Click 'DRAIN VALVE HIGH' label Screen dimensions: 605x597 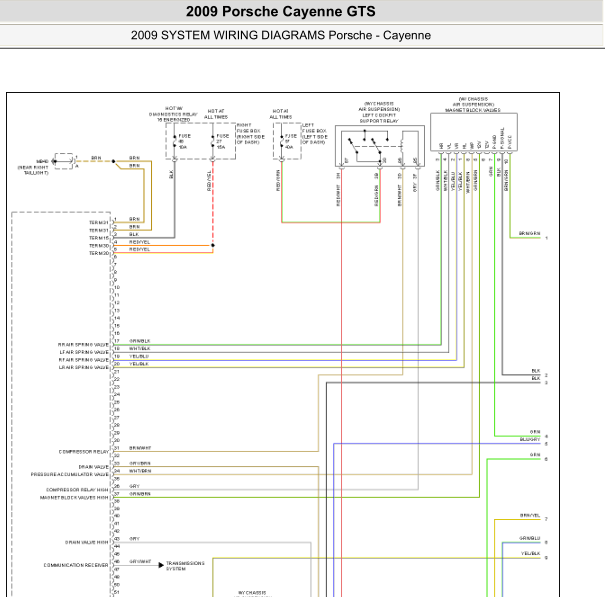[87, 542]
